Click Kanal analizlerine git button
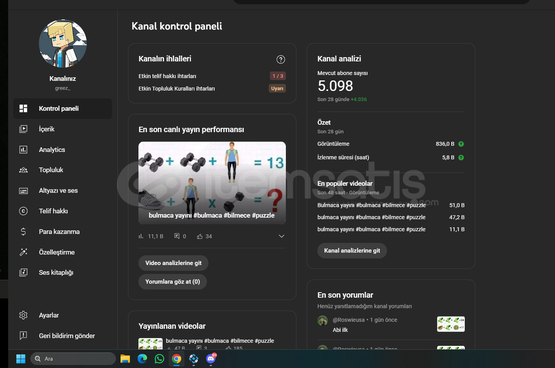The width and height of the screenshot is (555, 368). 352,251
